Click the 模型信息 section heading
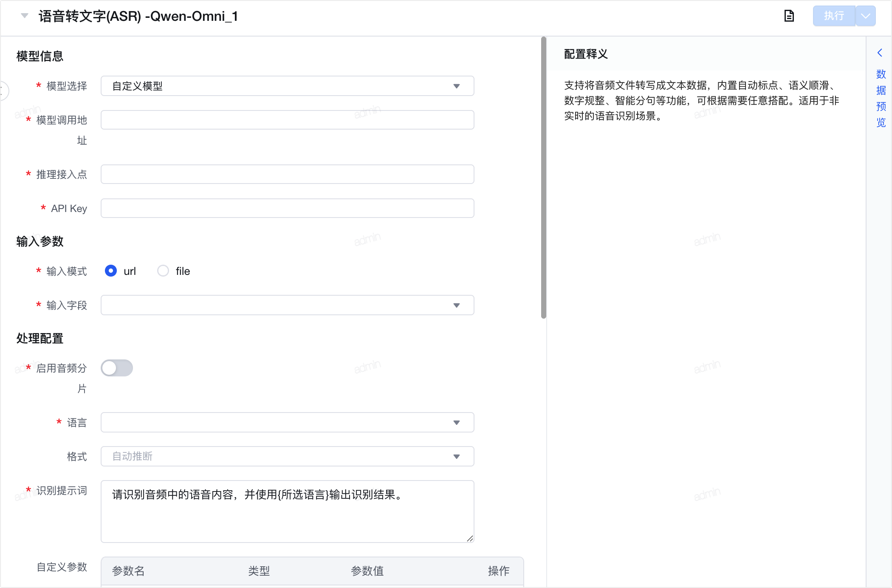This screenshot has width=892, height=588. (x=40, y=56)
